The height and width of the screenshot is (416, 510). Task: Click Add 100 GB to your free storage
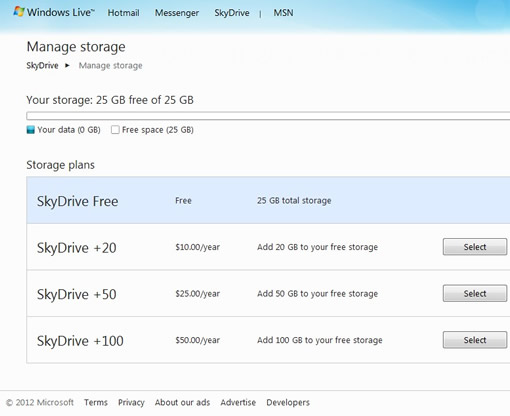[320, 340]
